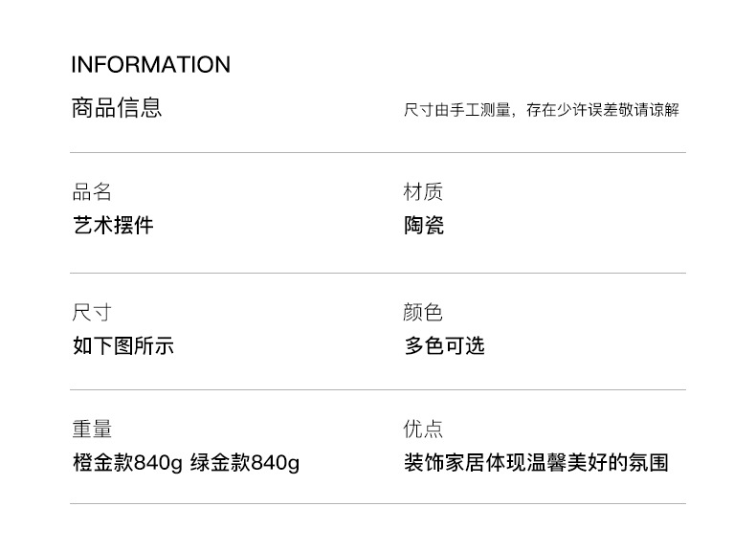The image size is (756, 551).
Task: Click the 商品信息 subtitle
Action: [117, 107]
